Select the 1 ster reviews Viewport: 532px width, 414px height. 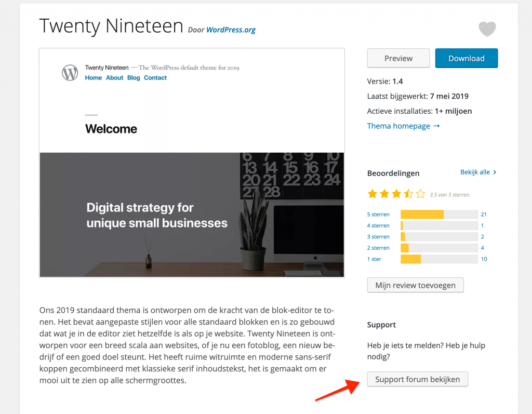374,259
